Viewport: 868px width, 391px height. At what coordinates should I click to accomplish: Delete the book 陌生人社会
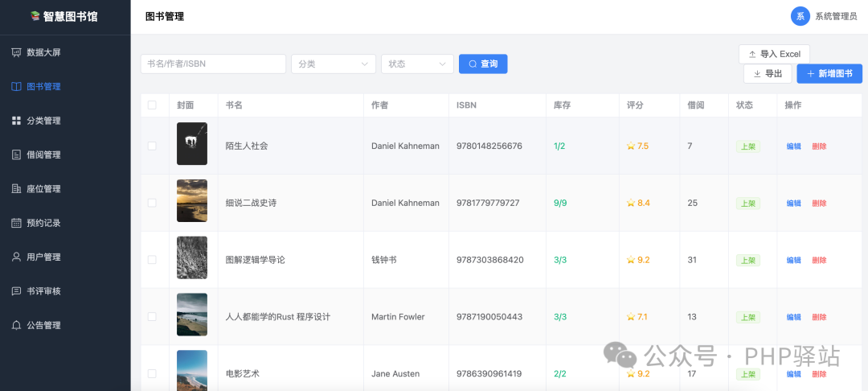click(819, 146)
